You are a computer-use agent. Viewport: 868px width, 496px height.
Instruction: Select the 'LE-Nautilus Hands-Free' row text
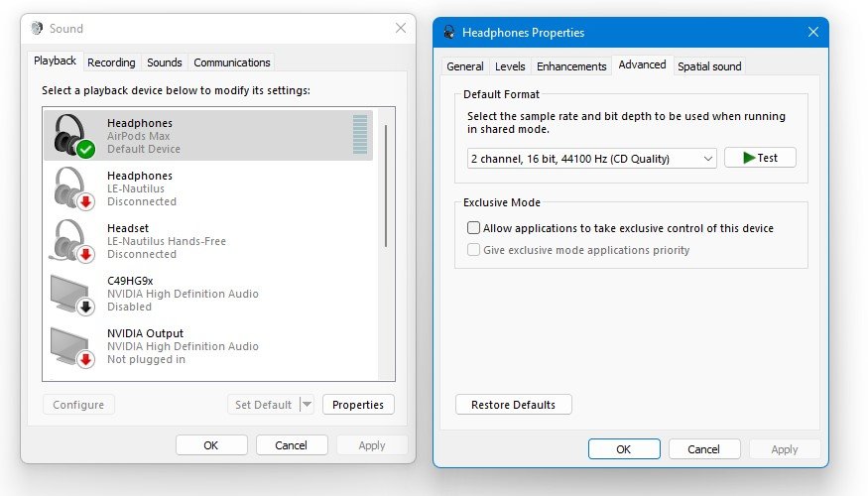point(167,241)
